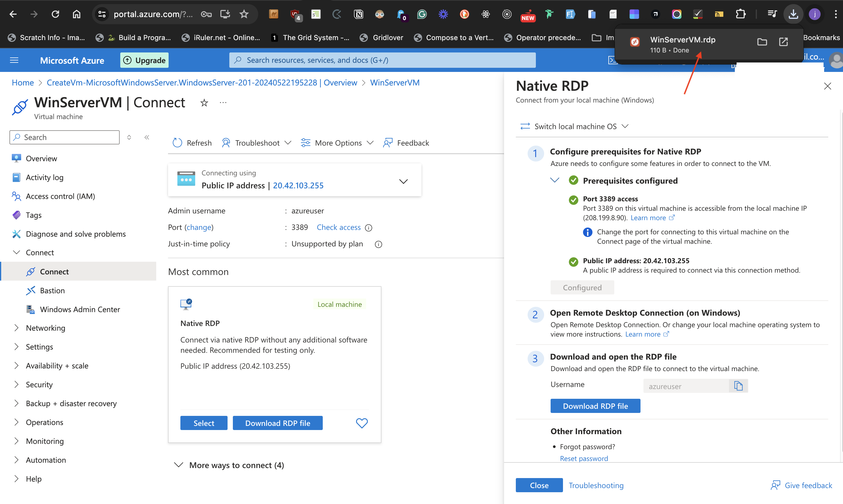Open the Activity log menu item
843x504 pixels.
[x=45, y=177]
